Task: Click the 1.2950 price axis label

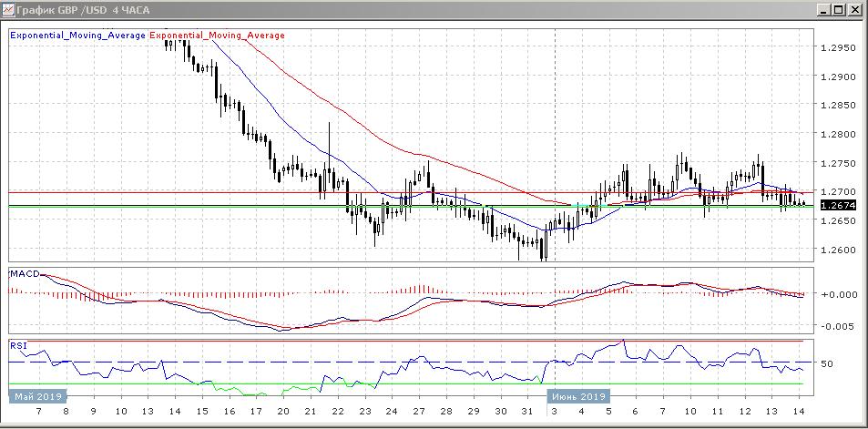Action: [838, 47]
